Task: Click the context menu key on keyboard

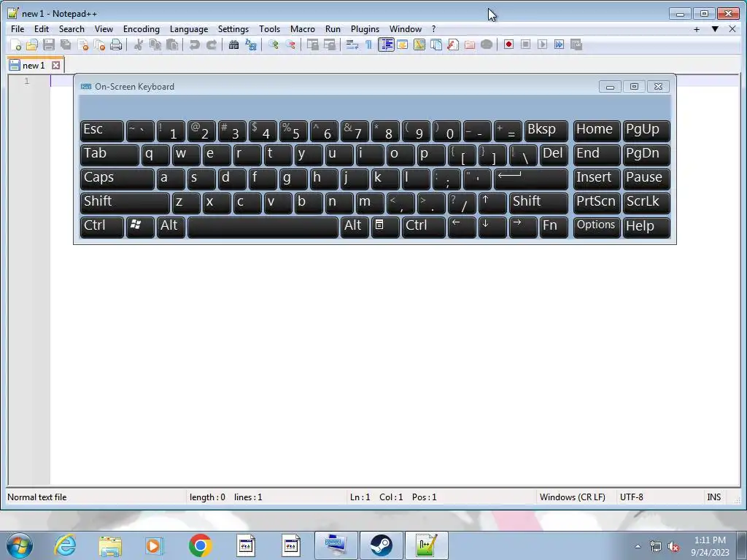Action: [384, 227]
